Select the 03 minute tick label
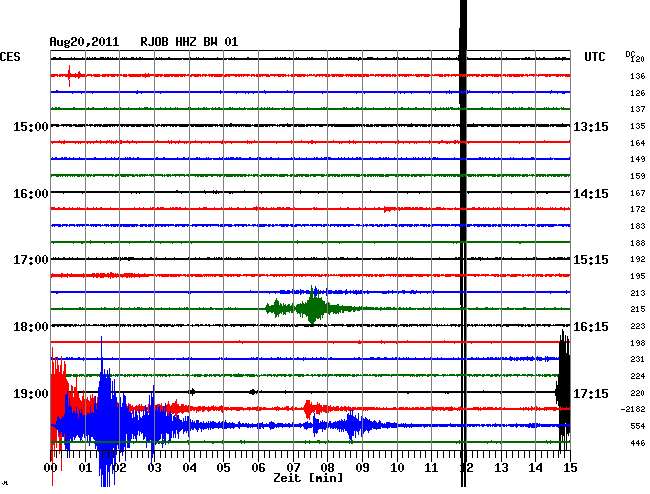 point(154,468)
